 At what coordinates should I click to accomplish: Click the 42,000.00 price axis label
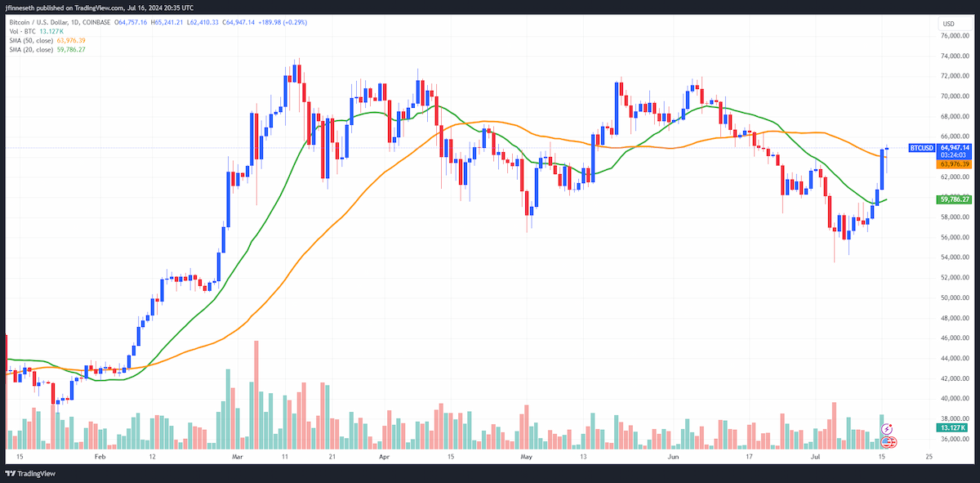point(954,378)
